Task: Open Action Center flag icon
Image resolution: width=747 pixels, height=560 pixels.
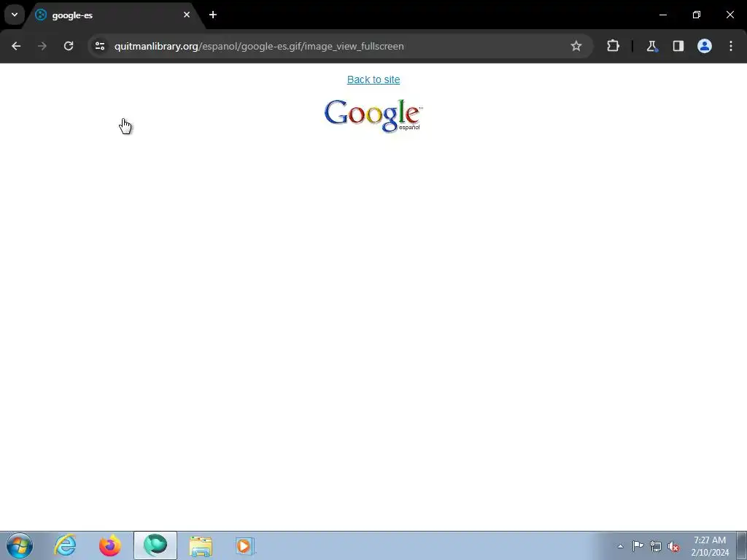Action: [x=638, y=546]
